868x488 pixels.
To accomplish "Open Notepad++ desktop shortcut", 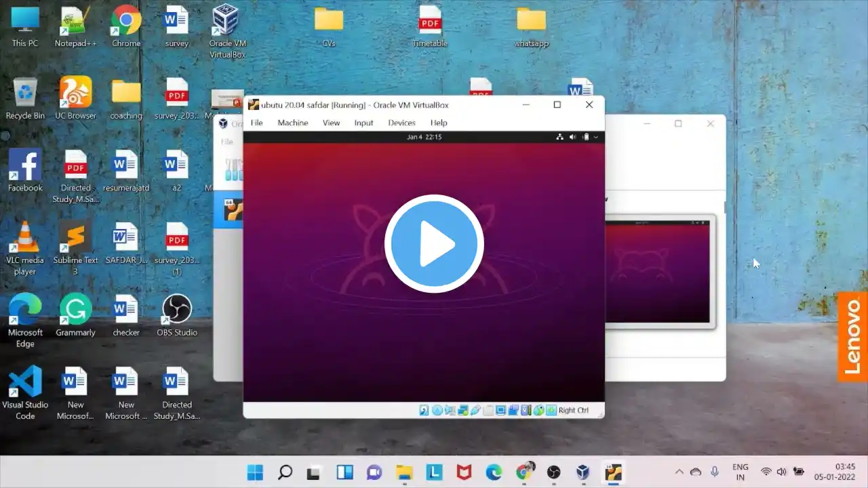I will pos(75,27).
